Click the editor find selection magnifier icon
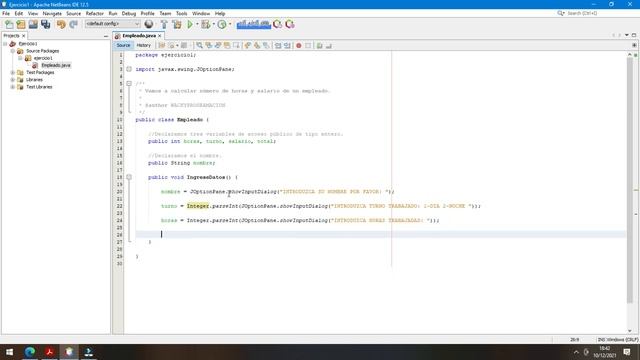The height and width of the screenshot is (360, 640). [x=200, y=45]
